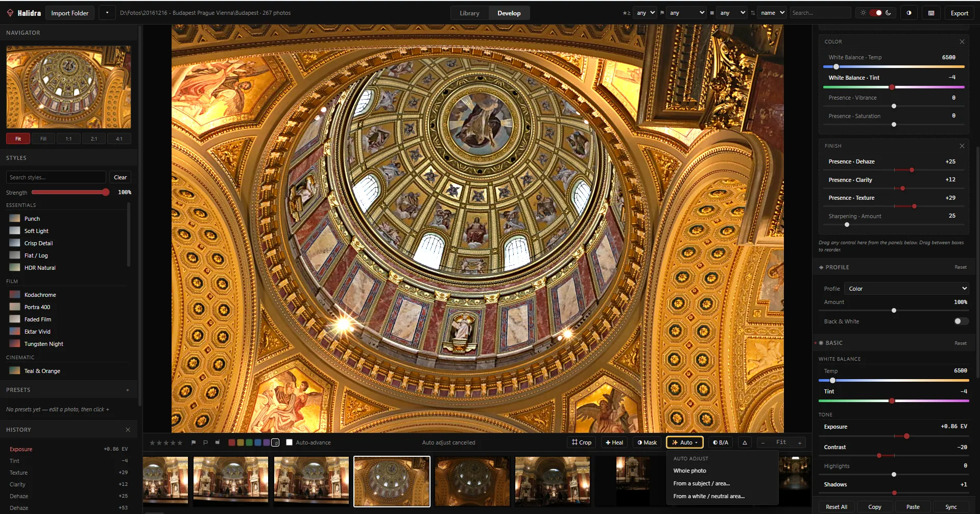Screen dimensions: 980x514
Task: Select the Fill zoom option in Navigator
Action: click(x=43, y=138)
